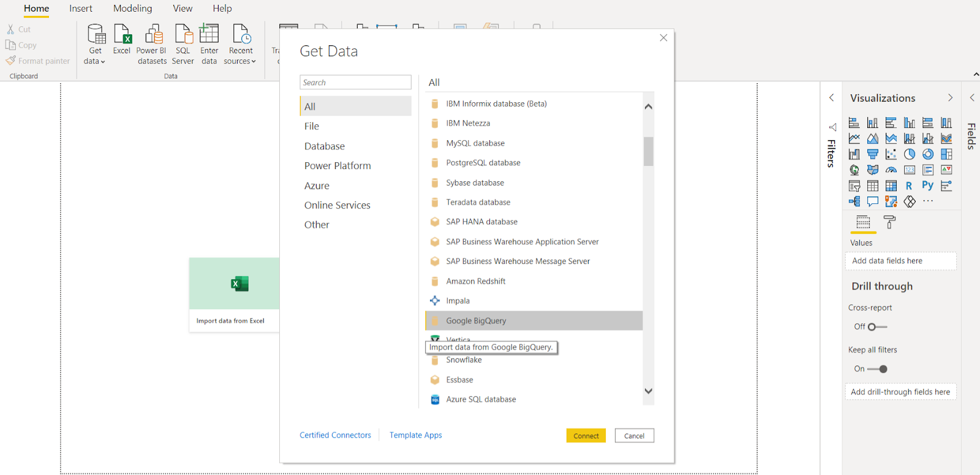This screenshot has height=475, width=980.
Task: Open the Home ribbon tab
Action: tap(37, 9)
